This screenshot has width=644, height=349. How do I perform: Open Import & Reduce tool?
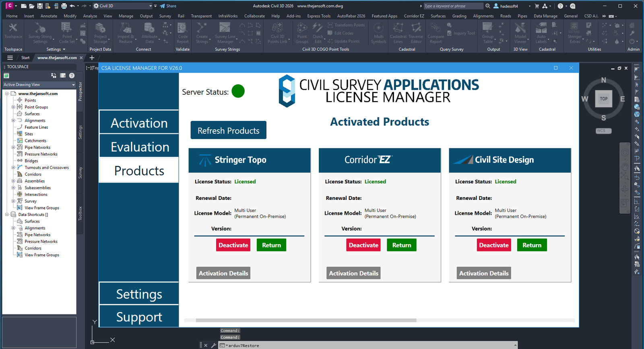(126, 33)
